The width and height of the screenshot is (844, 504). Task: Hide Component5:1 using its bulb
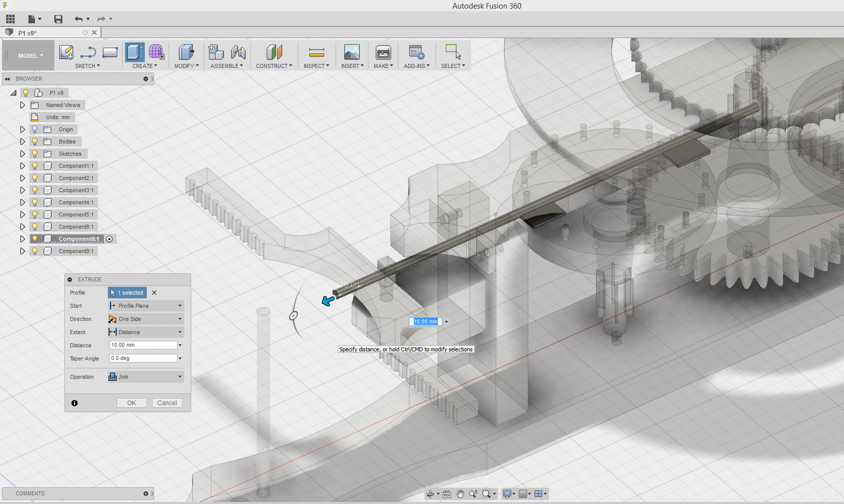[x=35, y=214]
